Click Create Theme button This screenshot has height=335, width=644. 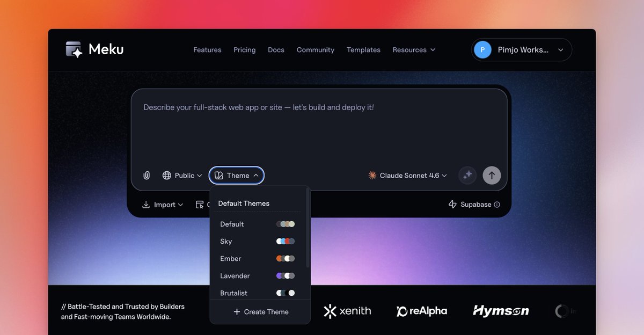click(260, 312)
